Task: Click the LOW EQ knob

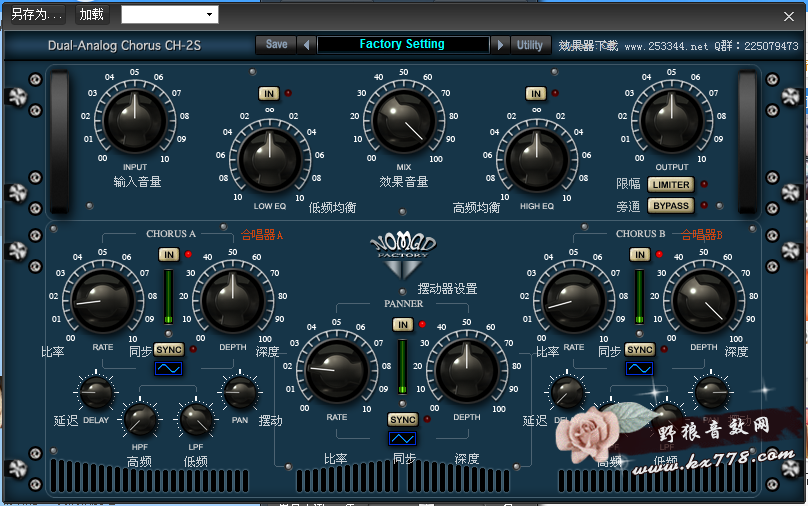Action: (x=270, y=159)
